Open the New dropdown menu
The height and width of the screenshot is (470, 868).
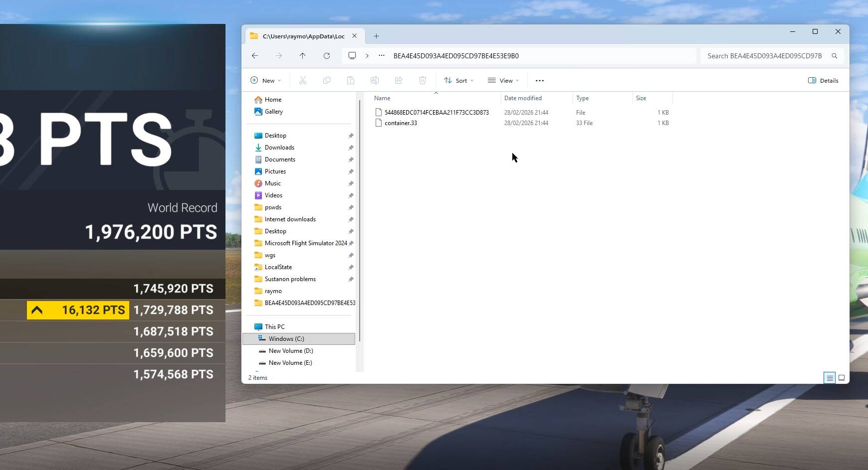click(x=266, y=80)
